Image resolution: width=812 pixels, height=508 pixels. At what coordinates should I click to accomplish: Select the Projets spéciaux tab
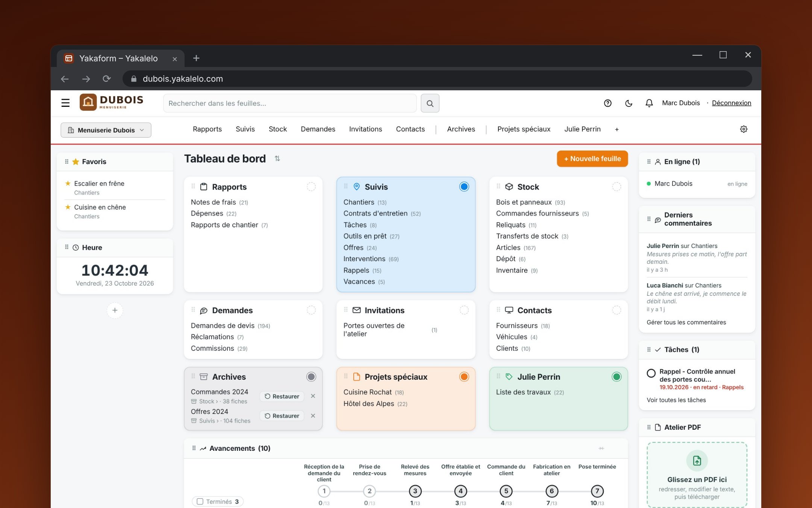524,129
